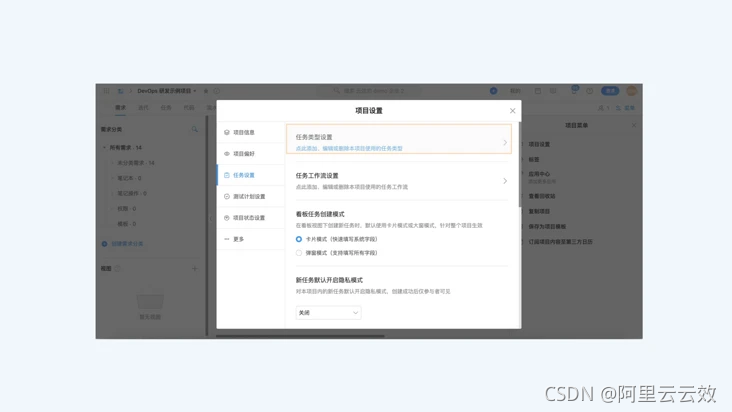Select 笔记操作 · 0 category in tree
The height and width of the screenshot is (412, 732).
[132, 193]
